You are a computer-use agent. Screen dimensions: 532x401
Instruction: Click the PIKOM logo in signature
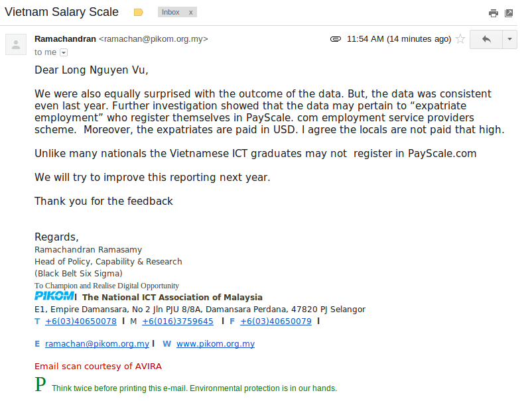54,296
